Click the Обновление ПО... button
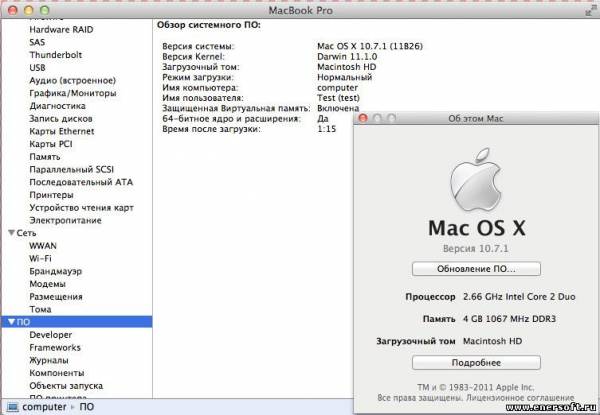The height and width of the screenshot is (415, 600). click(x=476, y=269)
